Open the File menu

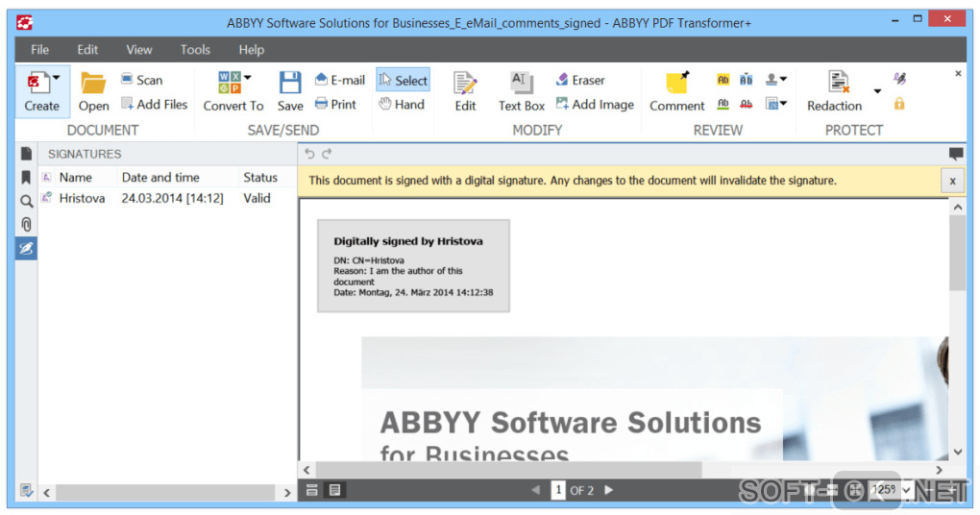click(x=40, y=49)
